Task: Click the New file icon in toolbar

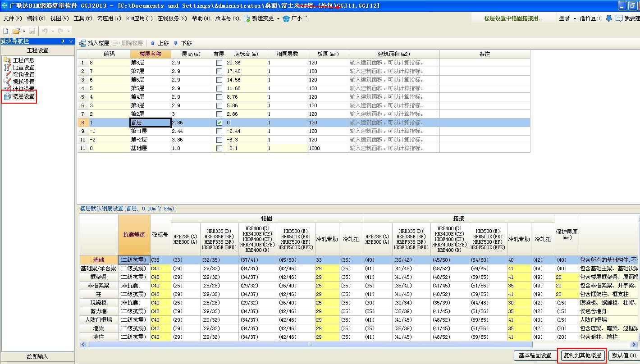Action: pyautogui.click(x=6, y=31)
